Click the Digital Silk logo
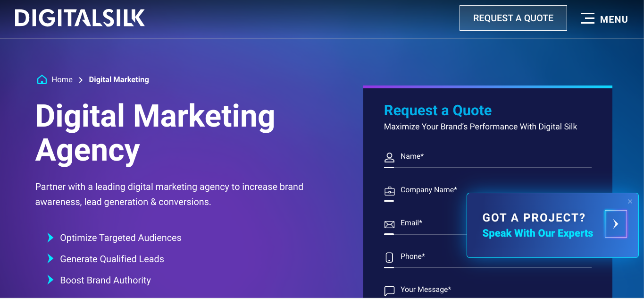 [x=80, y=18]
